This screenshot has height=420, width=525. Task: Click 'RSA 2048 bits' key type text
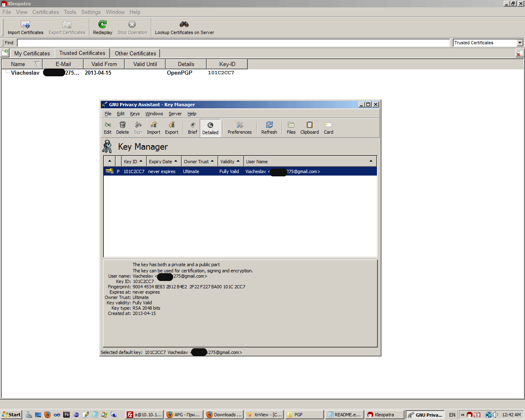(x=146, y=308)
